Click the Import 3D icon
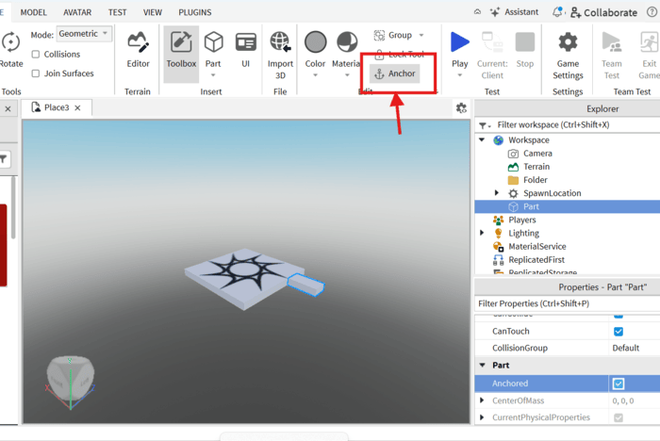This screenshot has height=441, width=660. 280,42
